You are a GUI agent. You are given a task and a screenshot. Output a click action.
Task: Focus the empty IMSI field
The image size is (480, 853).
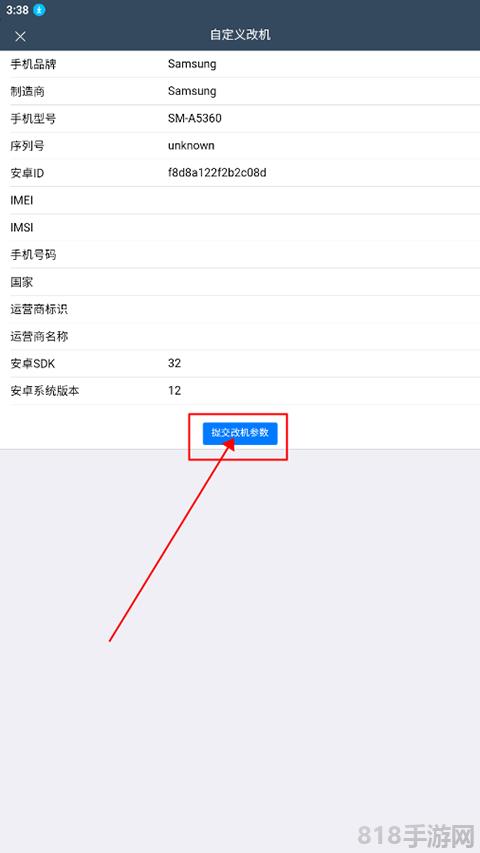(x=323, y=227)
